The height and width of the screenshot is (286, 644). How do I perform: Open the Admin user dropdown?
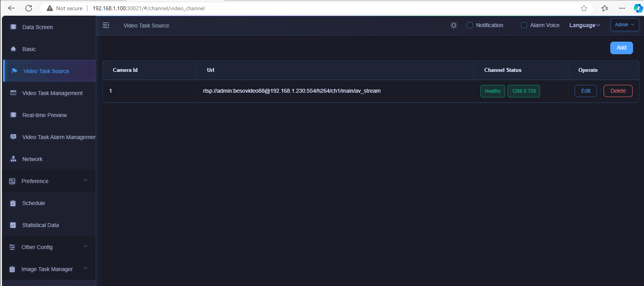pos(624,25)
